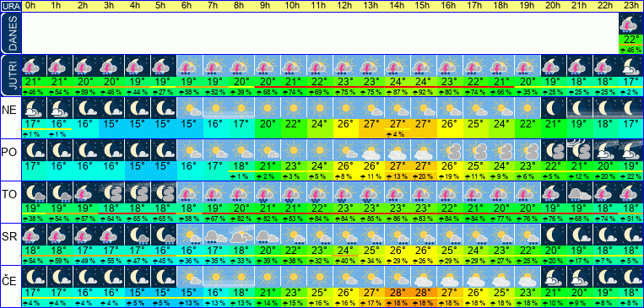Screen dimensions: 644x308
Task: Select the DANES day row label
Action: 11,34
